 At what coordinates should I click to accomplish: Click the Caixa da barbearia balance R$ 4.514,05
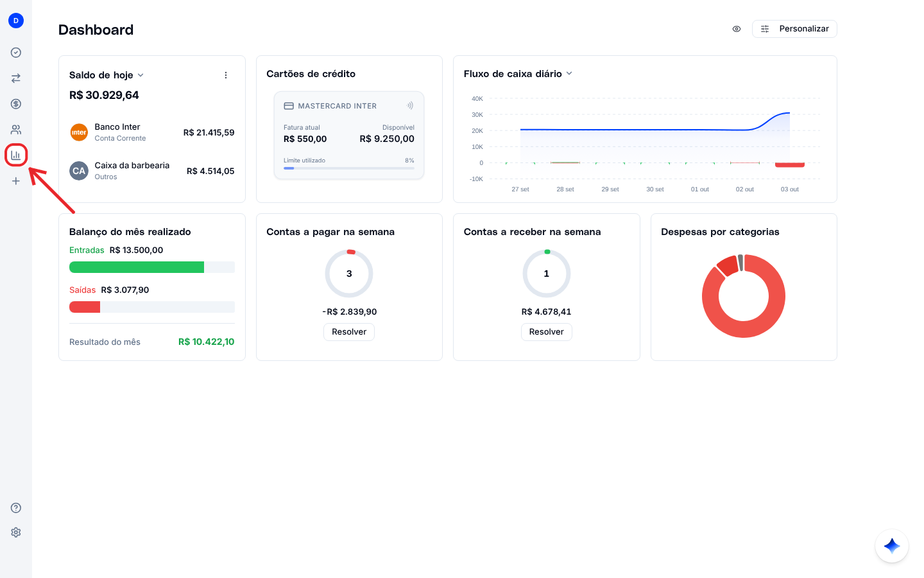click(x=210, y=171)
